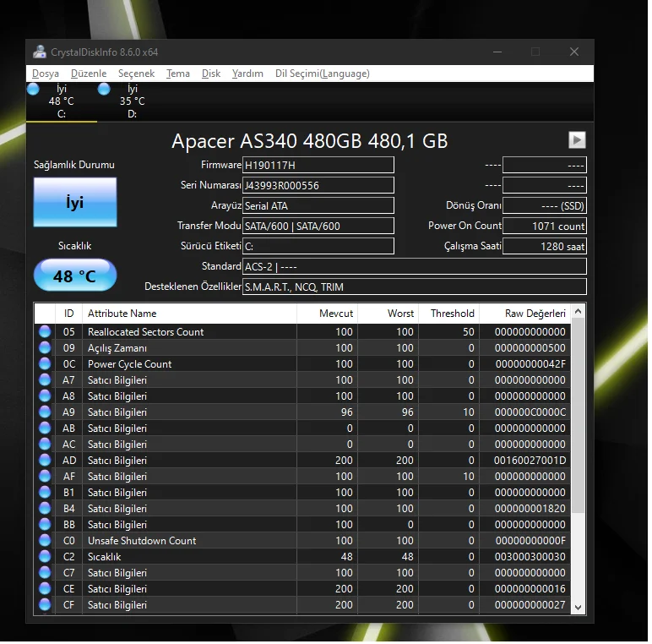Switch to the C: drive tab showing 48 °C
The height and width of the screenshot is (644, 652).
[x=62, y=101]
